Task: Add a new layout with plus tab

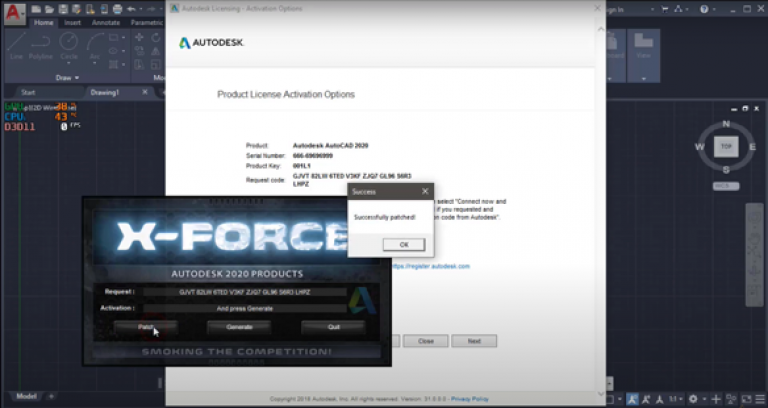Action: pyautogui.click(x=51, y=396)
